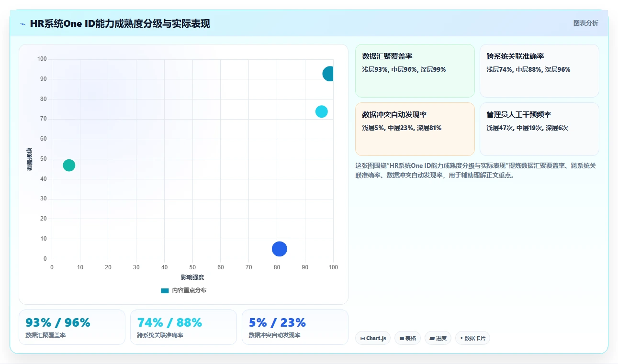Click the 数据卡片 tag

tap(472, 338)
